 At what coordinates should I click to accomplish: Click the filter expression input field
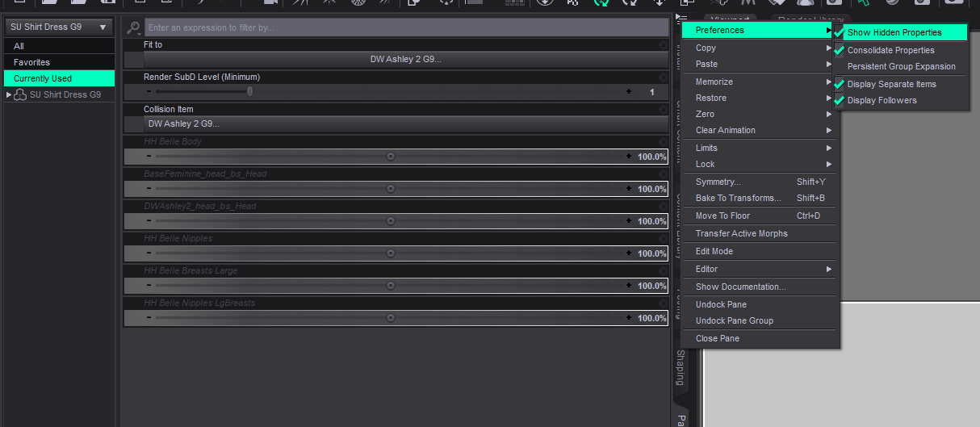click(x=407, y=27)
